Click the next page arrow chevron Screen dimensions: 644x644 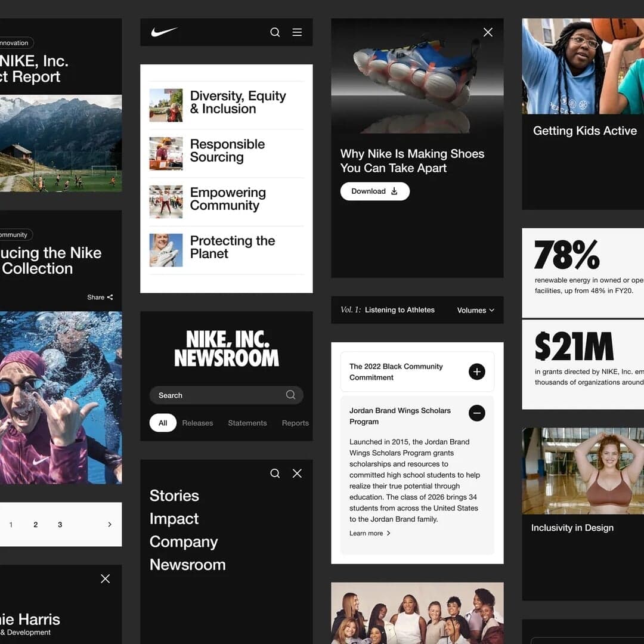(109, 524)
